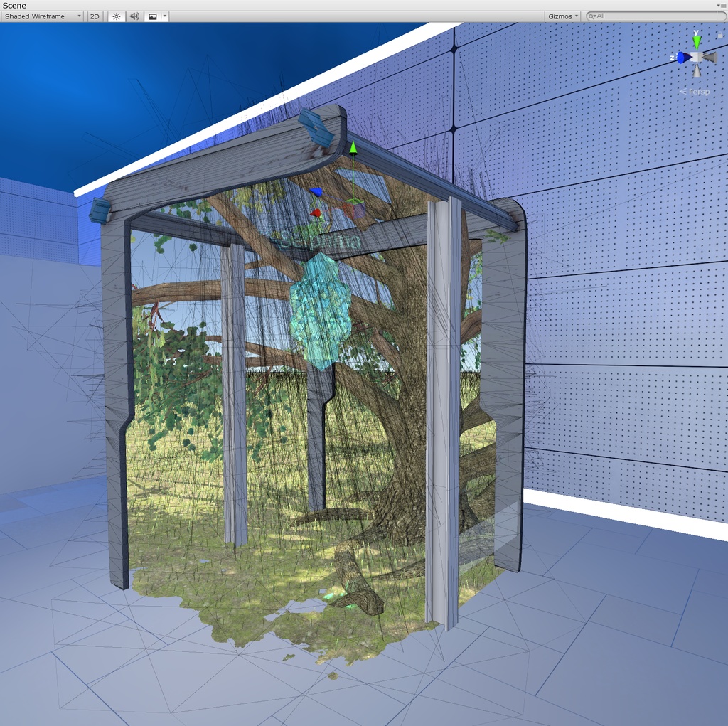Screen dimensions: 728x726
Task: Open the search filter type magnifier dropdown
Action: point(592,16)
